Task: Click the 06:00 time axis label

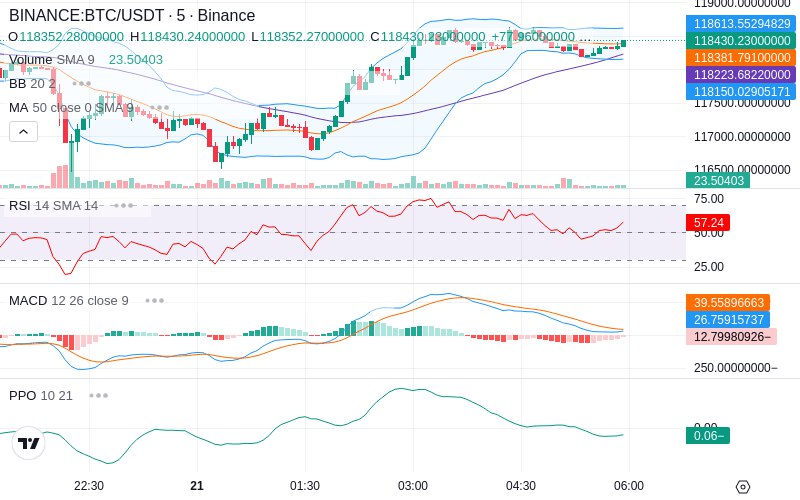Action: click(629, 486)
